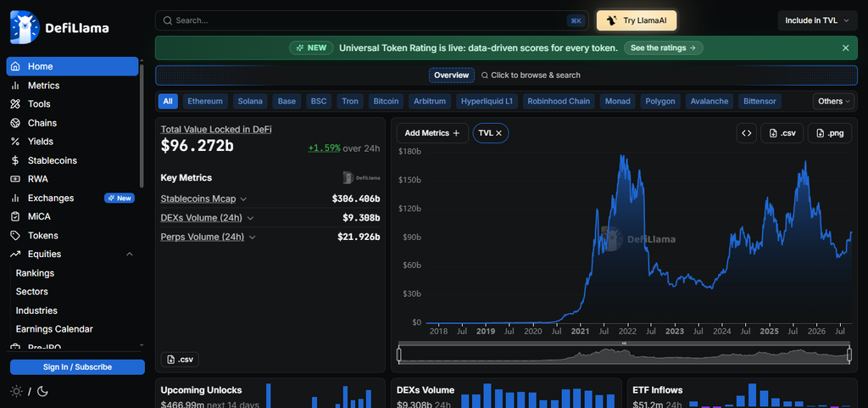
Task: Collapse the Equities section chevron
Action: pos(130,254)
